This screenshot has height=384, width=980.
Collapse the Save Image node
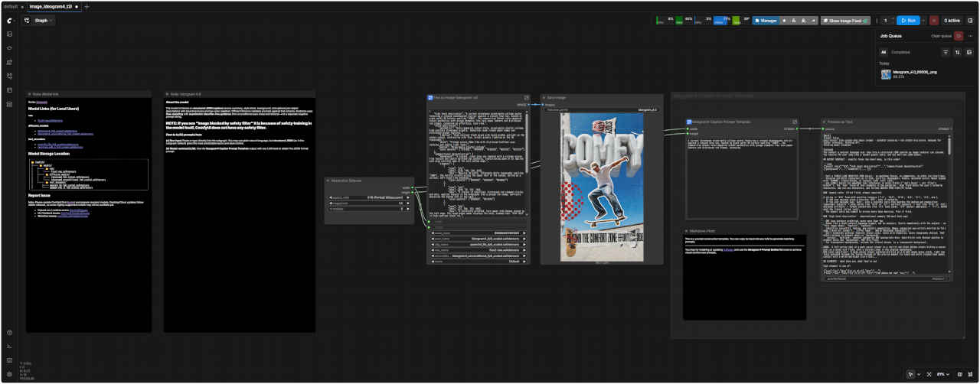coord(544,98)
